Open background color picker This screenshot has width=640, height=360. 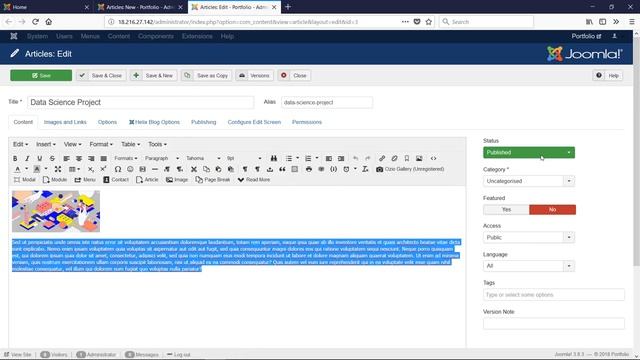point(37,169)
